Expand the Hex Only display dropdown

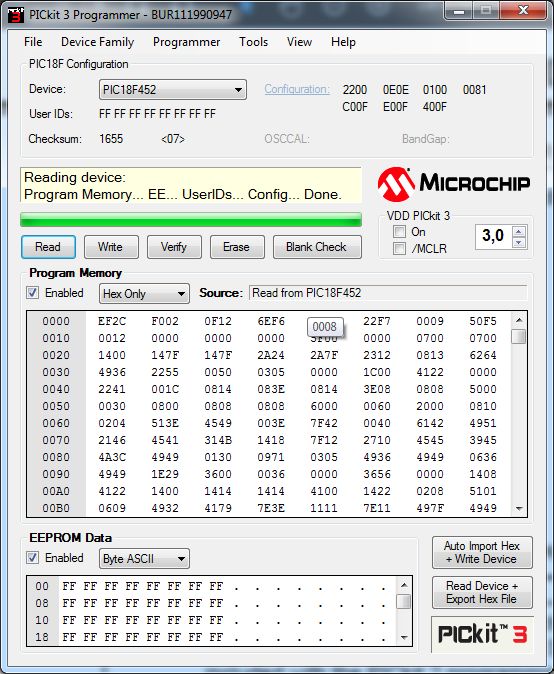tap(144, 294)
